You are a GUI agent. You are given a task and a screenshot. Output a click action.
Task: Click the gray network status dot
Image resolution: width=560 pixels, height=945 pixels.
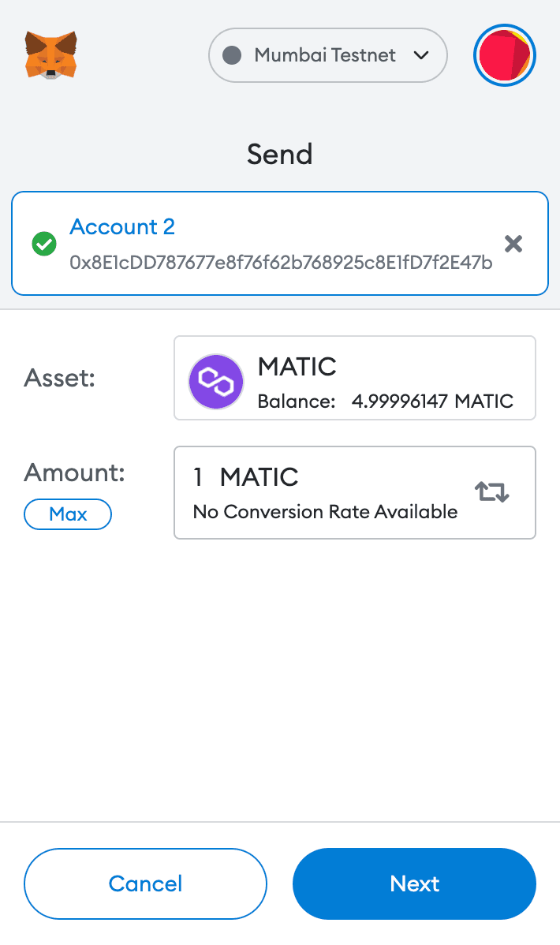pyautogui.click(x=233, y=55)
